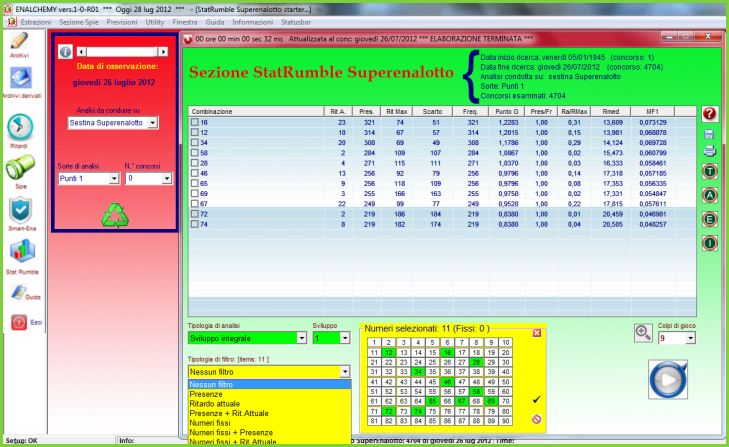Sort by the Combinazione column header
The image size is (729, 447).
click(x=256, y=112)
